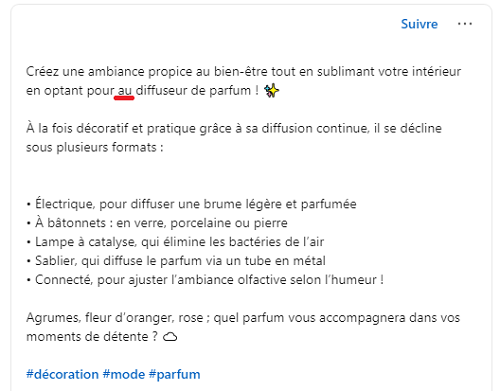The height and width of the screenshot is (391, 500).
Task: Click the red-underlined word "au"
Action: pos(125,91)
